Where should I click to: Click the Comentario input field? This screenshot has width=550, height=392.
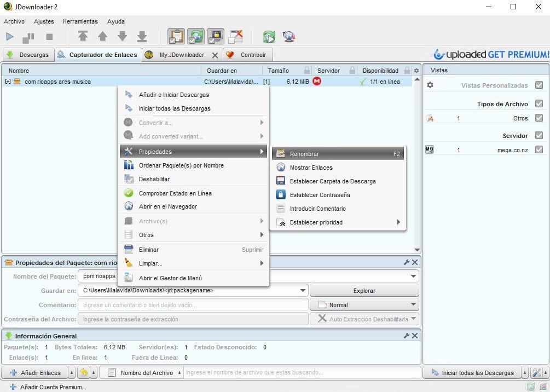[x=193, y=305]
